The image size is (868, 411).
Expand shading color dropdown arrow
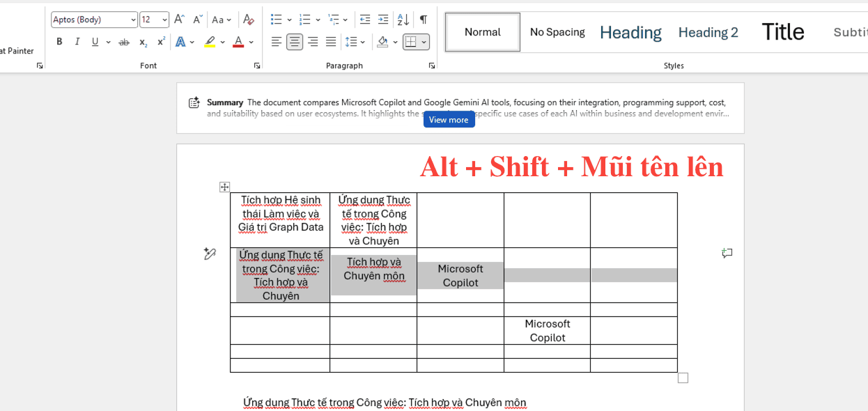tap(395, 42)
